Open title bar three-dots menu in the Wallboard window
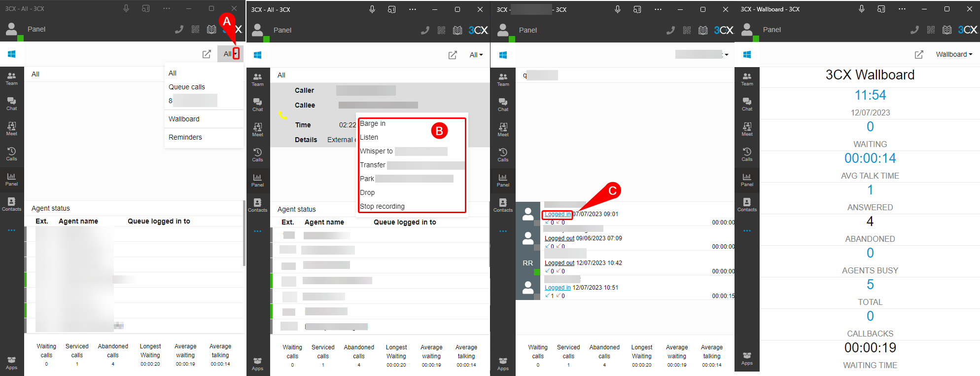The image size is (980, 376). point(902,9)
